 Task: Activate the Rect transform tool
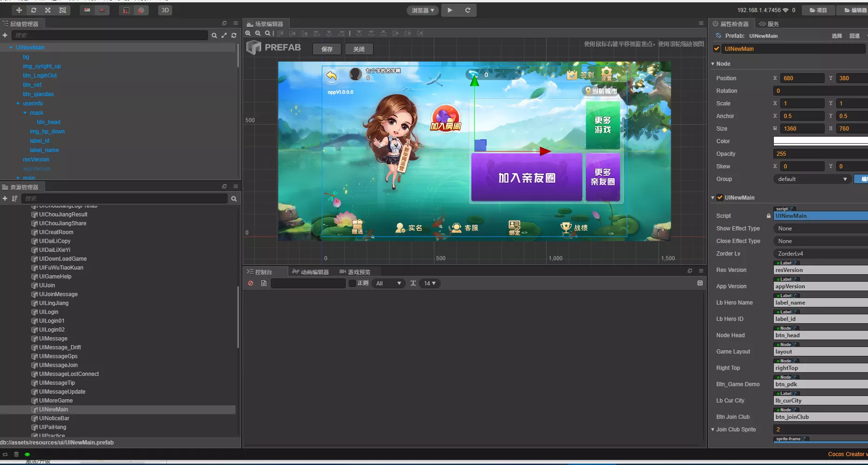click(62, 10)
